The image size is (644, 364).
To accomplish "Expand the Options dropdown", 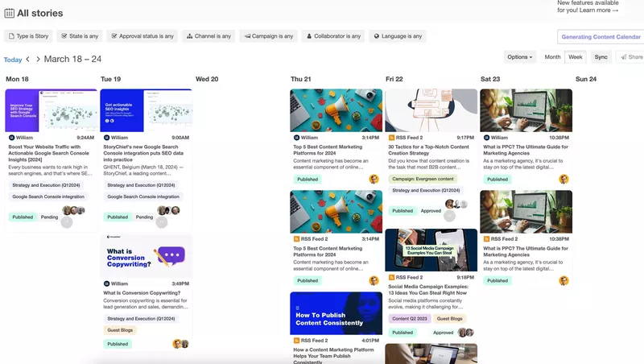I will pos(519,57).
